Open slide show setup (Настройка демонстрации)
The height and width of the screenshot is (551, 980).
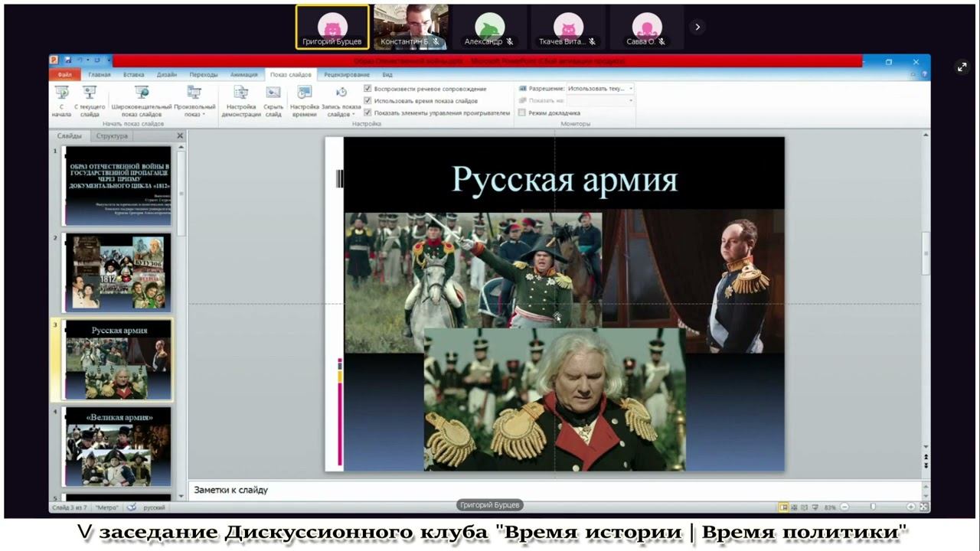241,101
